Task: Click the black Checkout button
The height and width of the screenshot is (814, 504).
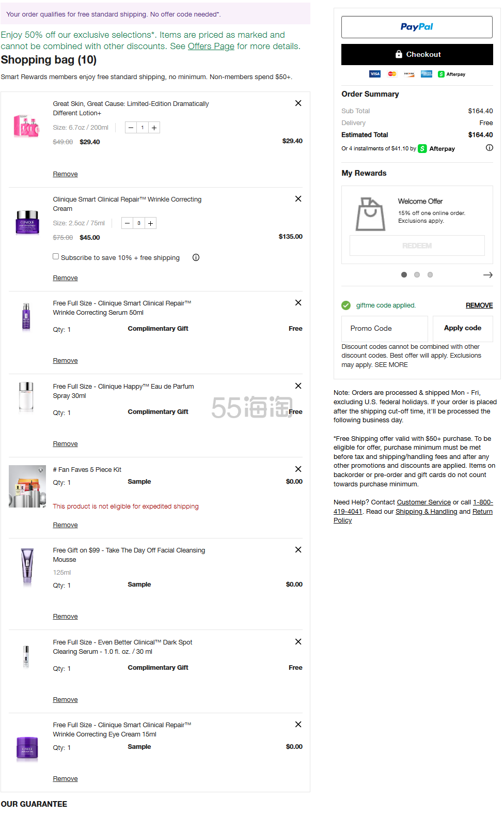Action: (x=417, y=54)
